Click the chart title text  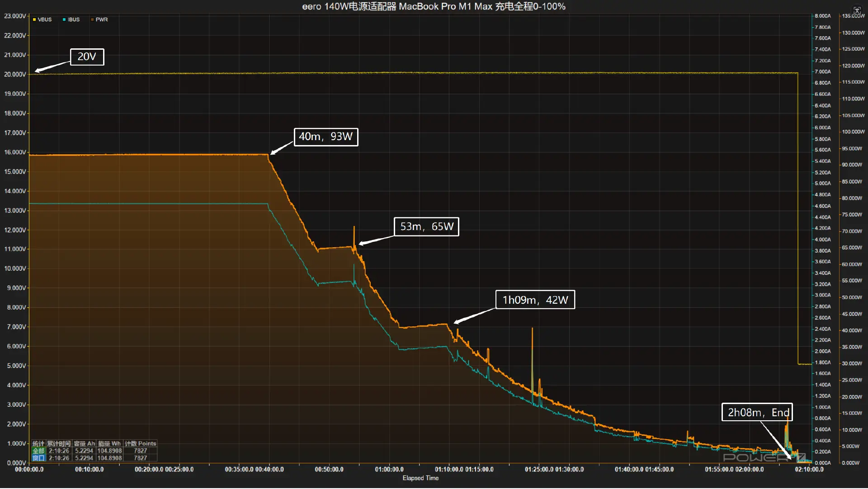(x=434, y=6)
